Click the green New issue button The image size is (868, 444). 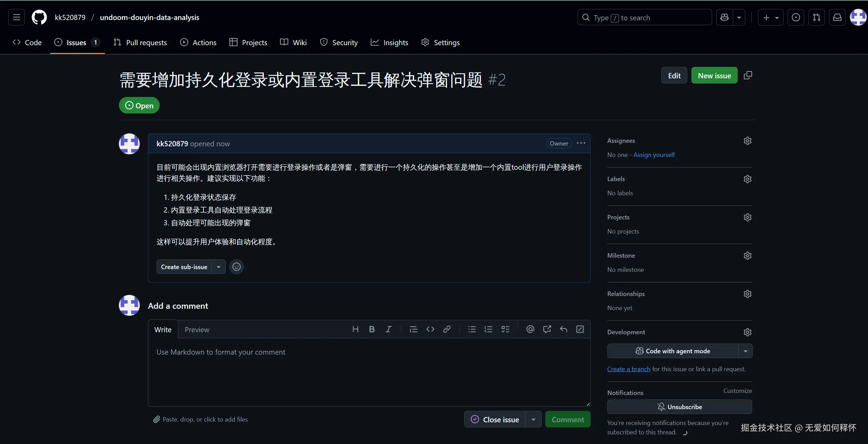tap(714, 76)
